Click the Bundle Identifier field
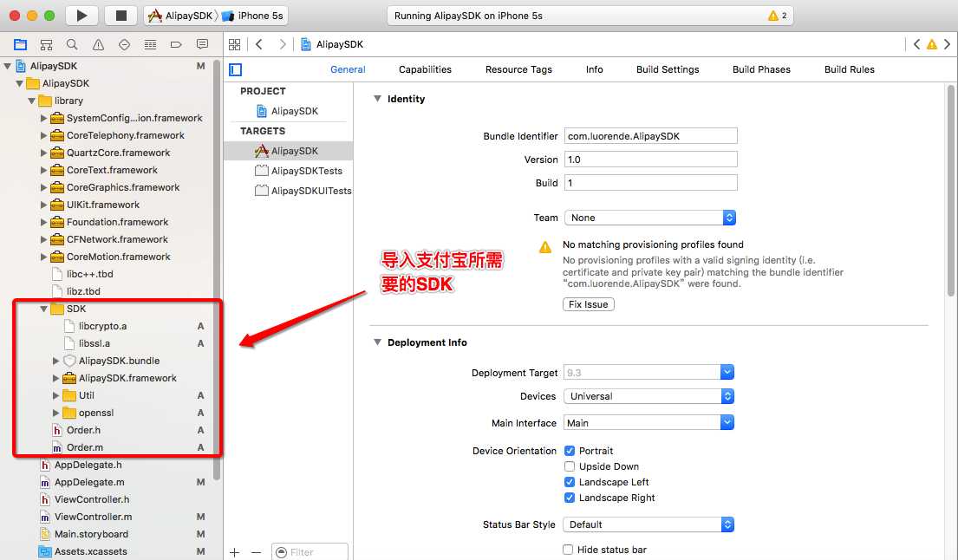This screenshot has height=560, width=958. [651, 135]
